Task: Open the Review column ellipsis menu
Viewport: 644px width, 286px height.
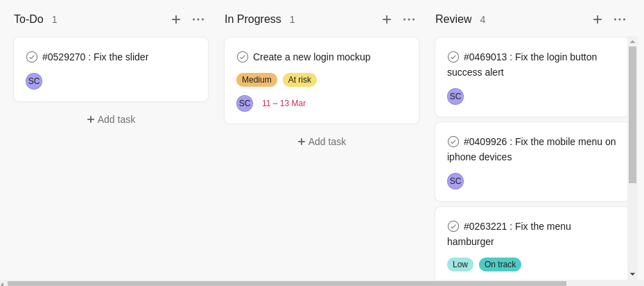Action: [x=620, y=19]
